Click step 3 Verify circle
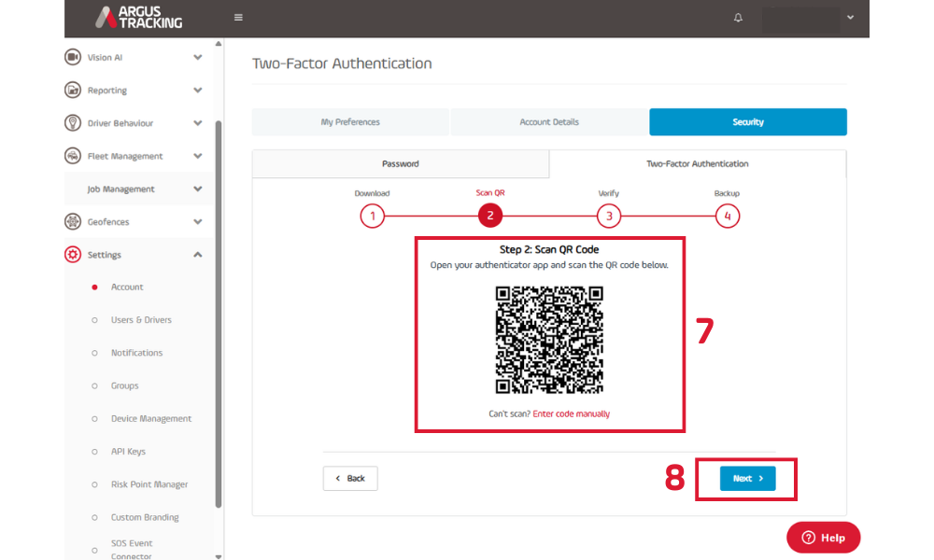The image size is (934, 560). point(609,216)
